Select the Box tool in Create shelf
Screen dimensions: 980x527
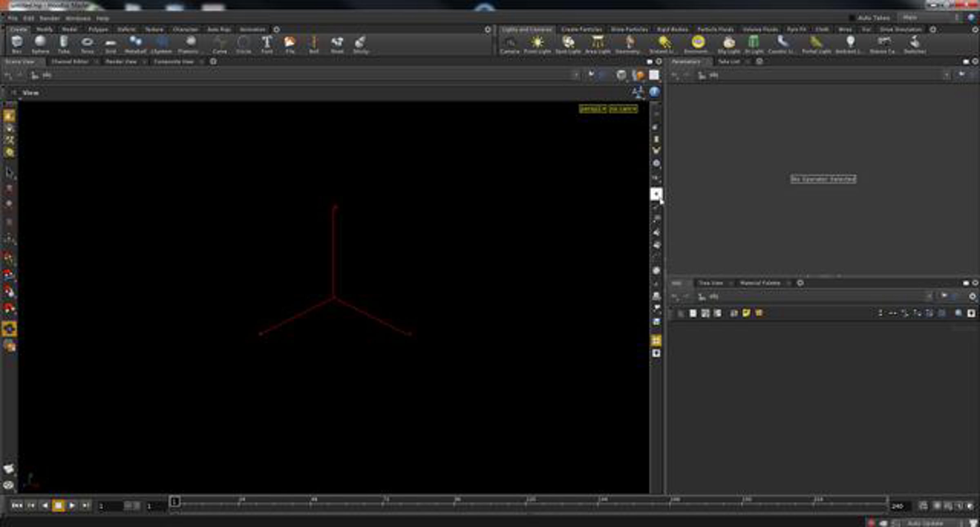17,44
